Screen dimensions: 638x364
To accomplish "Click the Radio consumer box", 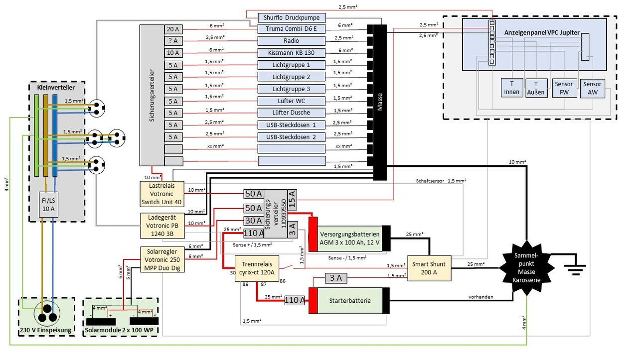I will tap(292, 41).
